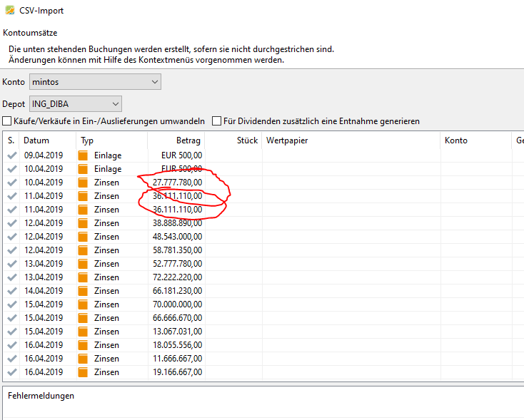Expand the Depot dropdown showing ING_DIBA

click(x=76, y=103)
